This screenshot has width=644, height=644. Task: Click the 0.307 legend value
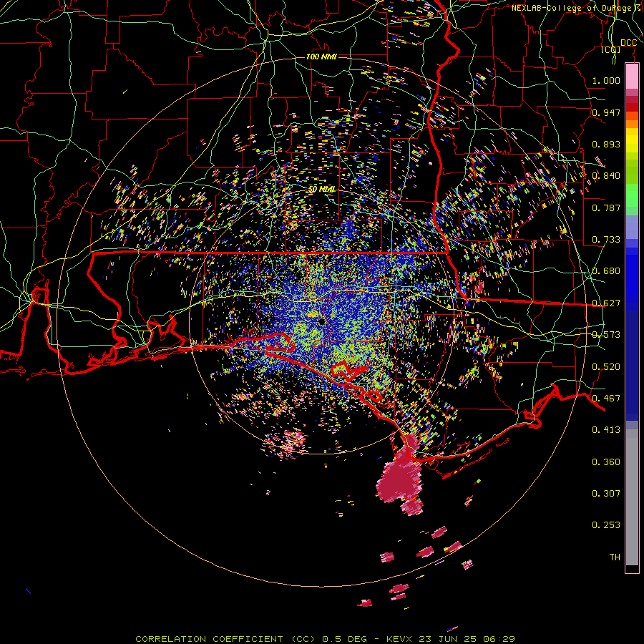(x=606, y=494)
